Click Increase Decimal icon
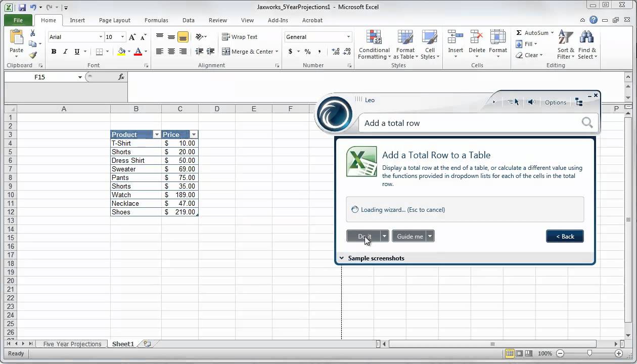The width and height of the screenshot is (637, 364). [x=336, y=52]
